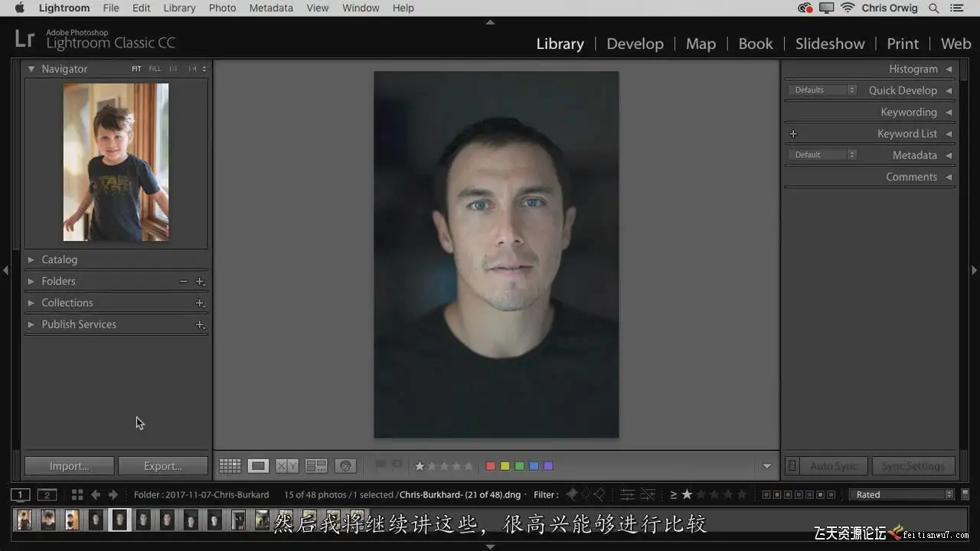Remove folder with the minus icon
The height and width of the screenshot is (551, 980).
pos(184,282)
